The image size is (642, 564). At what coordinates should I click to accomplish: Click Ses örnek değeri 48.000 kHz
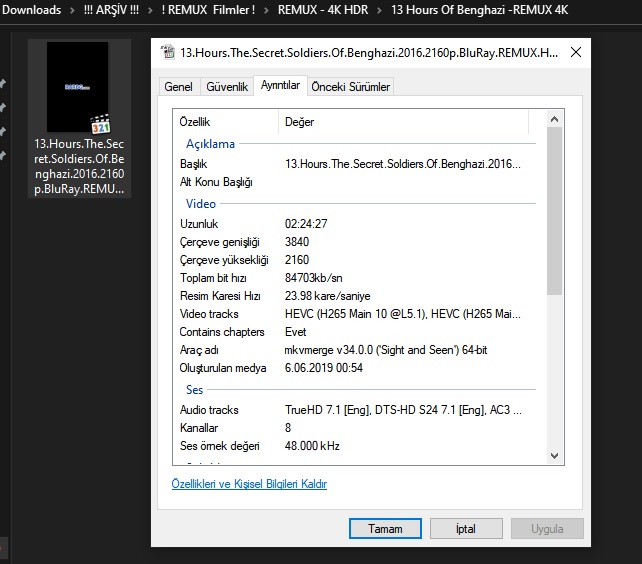point(312,446)
